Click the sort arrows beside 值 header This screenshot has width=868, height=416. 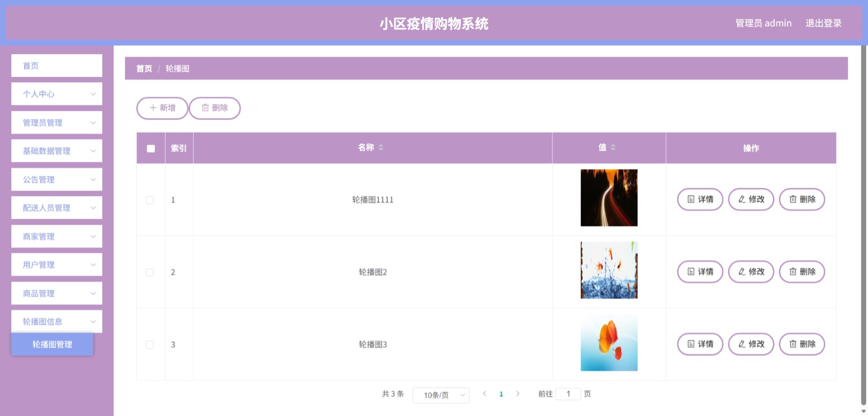coord(613,147)
